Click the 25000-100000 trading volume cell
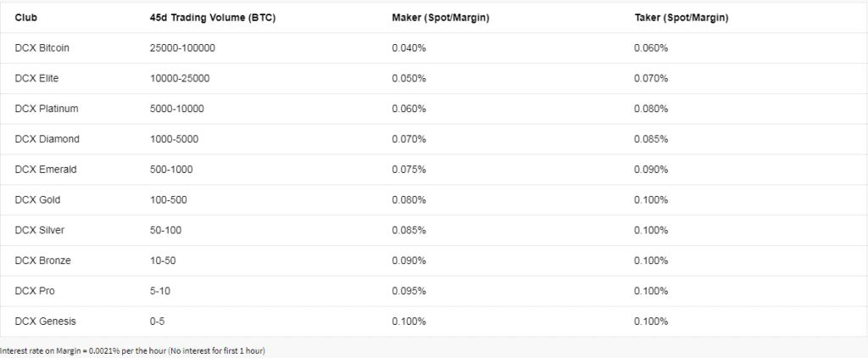Viewport: 868px width, 358px height. pyautogui.click(x=183, y=48)
